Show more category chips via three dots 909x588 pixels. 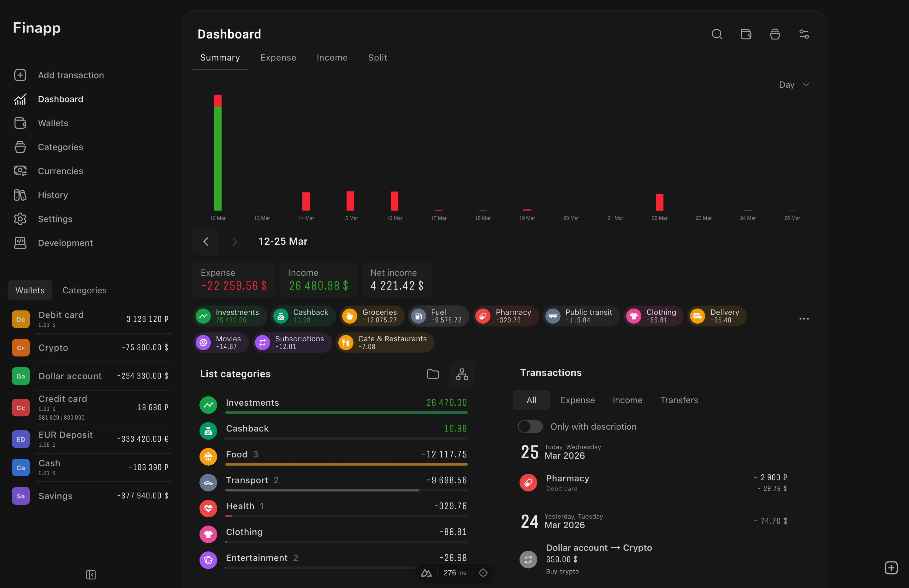click(804, 318)
